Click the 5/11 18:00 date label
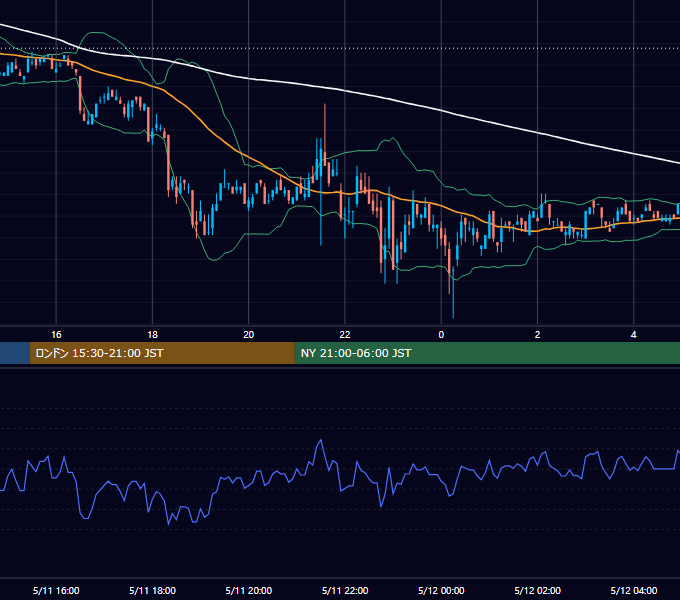 coord(153,591)
